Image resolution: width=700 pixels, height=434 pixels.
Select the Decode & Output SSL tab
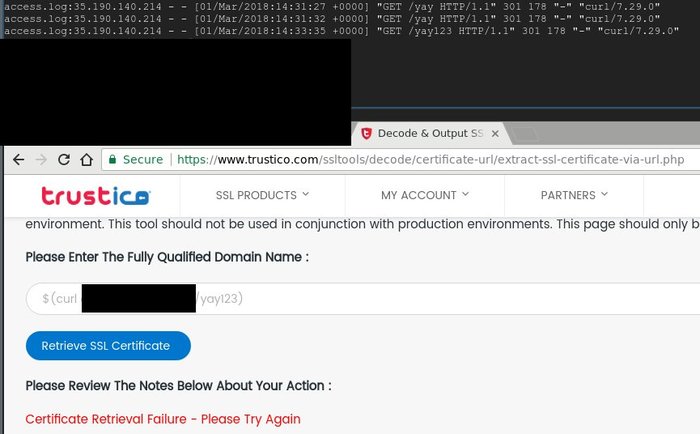pos(431,134)
